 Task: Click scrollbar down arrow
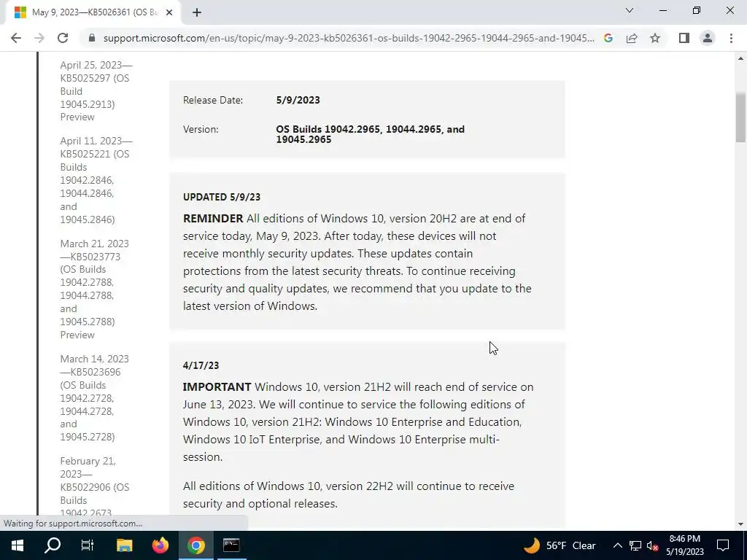click(740, 524)
